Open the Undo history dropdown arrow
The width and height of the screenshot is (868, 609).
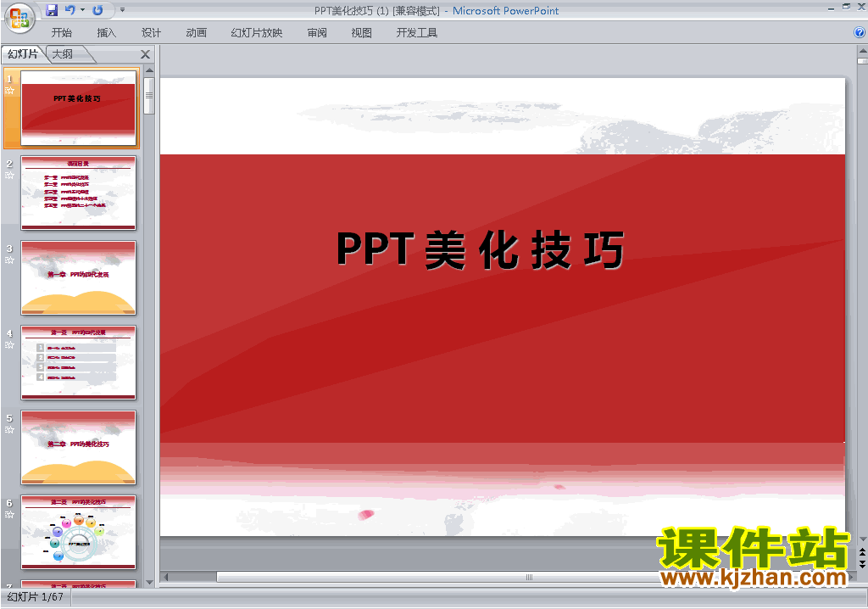tap(82, 10)
